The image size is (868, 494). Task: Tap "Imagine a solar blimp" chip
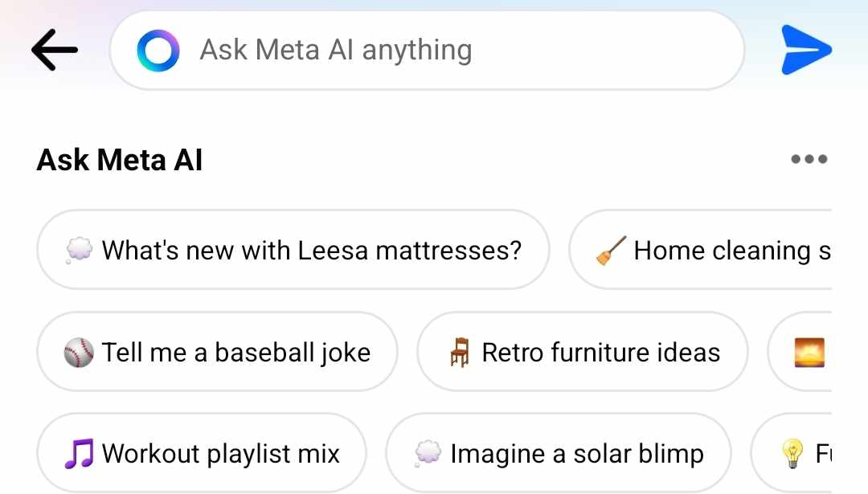(x=559, y=454)
